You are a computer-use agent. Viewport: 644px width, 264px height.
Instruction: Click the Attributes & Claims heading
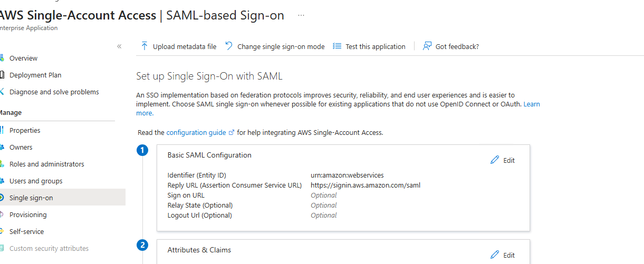point(199,250)
